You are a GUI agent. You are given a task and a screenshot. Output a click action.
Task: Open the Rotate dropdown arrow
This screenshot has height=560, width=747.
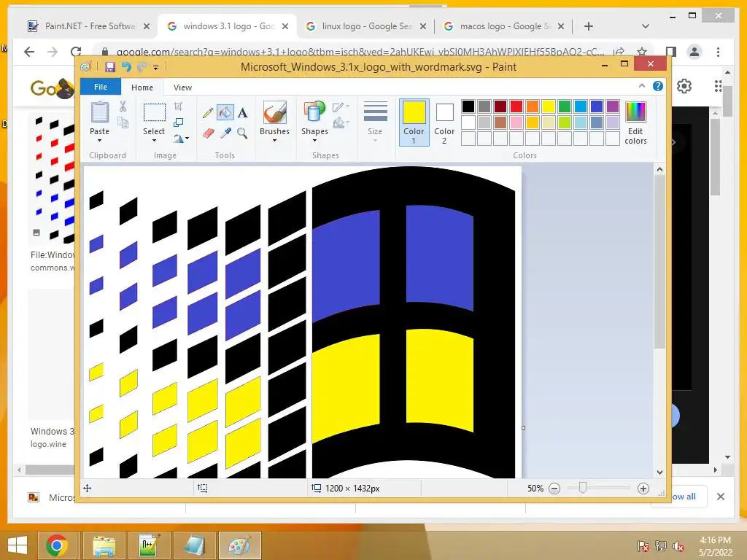click(x=187, y=139)
